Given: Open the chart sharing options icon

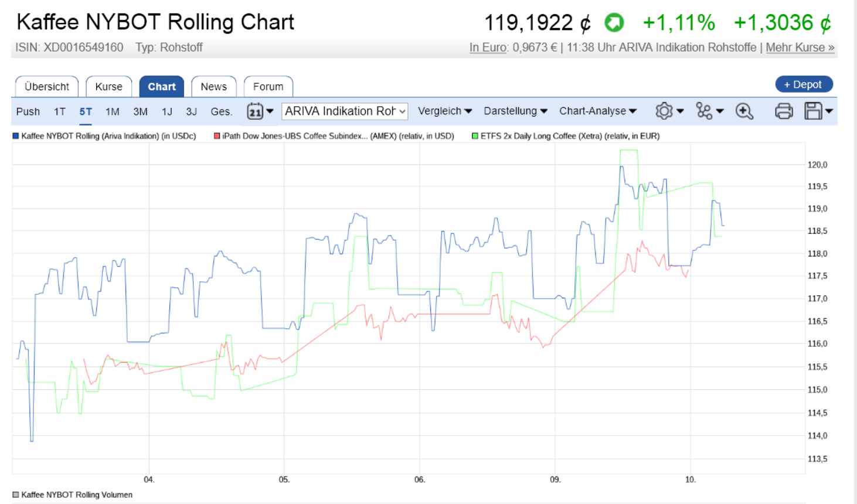Looking at the screenshot, I should [710, 111].
